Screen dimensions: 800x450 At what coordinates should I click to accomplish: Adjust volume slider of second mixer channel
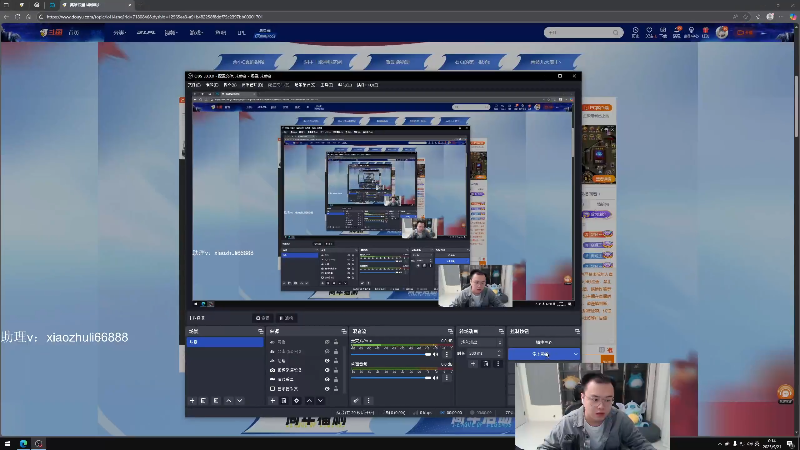[x=391, y=378]
